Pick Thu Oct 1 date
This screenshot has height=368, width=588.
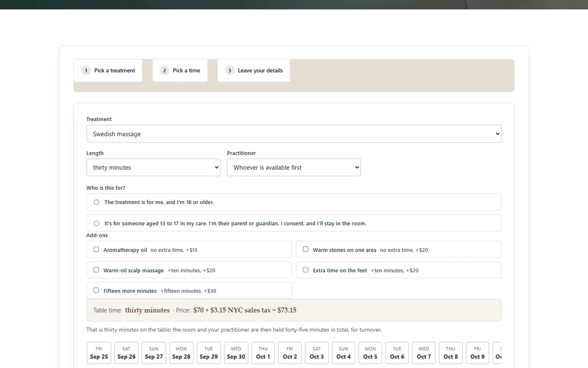click(x=263, y=353)
